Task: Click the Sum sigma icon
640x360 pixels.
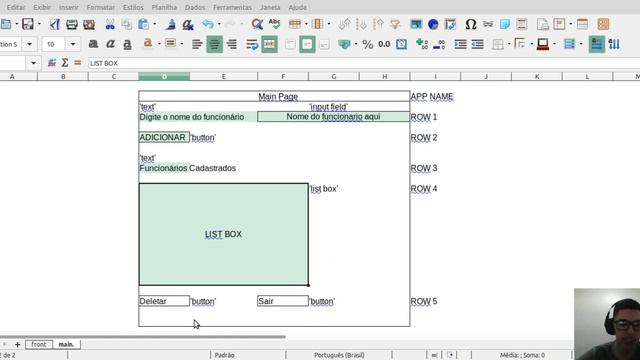Action: [65, 63]
